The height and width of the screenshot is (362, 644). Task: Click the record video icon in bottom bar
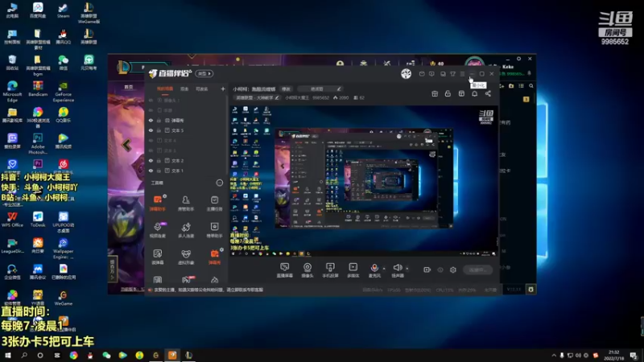pyautogui.click(x=427, y=269)
